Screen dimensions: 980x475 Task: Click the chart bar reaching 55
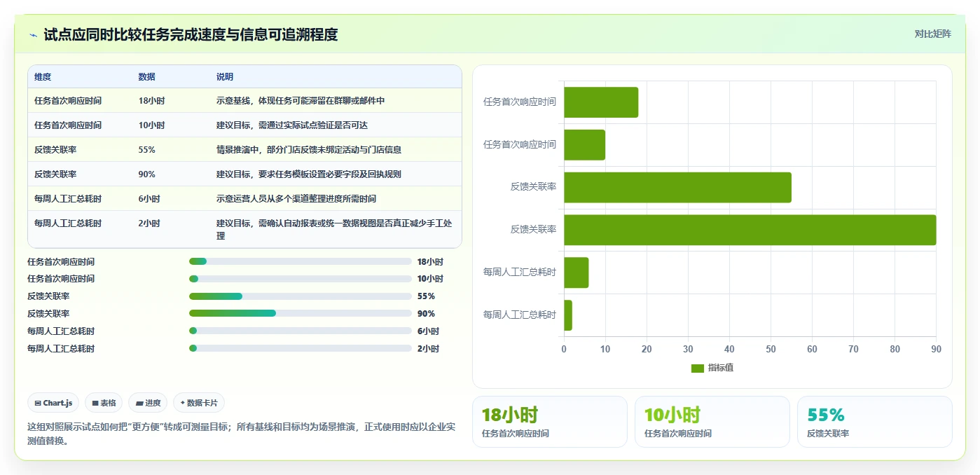677,187
